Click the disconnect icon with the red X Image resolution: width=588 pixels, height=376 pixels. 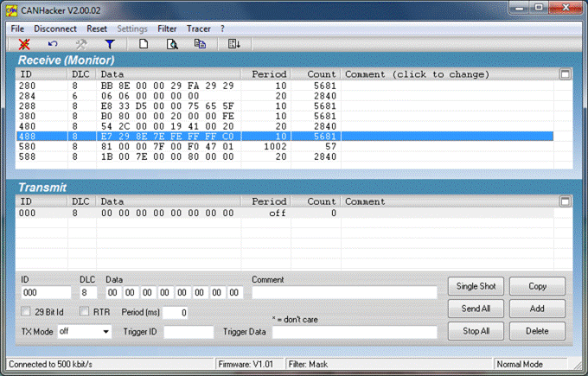click(24, 44)
